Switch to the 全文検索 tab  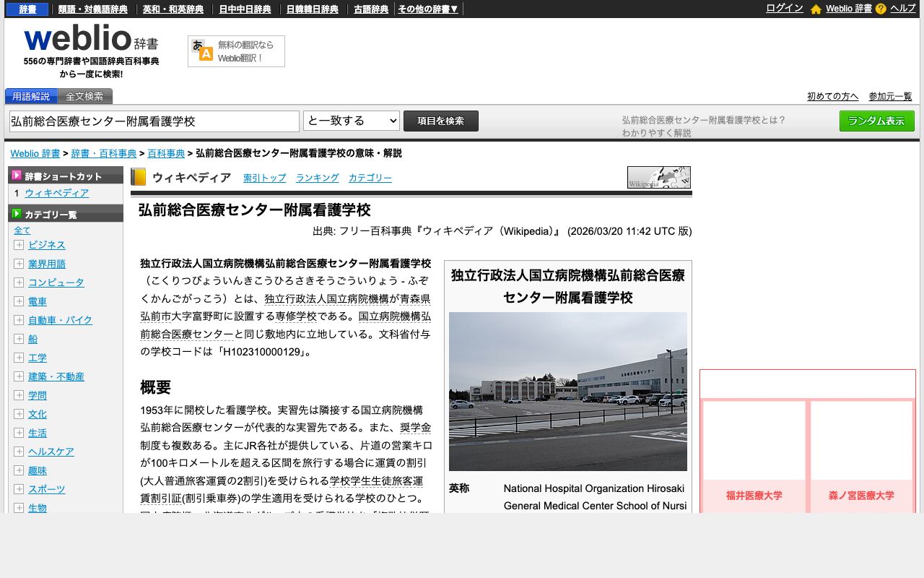pyautogui.click(x=85, y=95)
